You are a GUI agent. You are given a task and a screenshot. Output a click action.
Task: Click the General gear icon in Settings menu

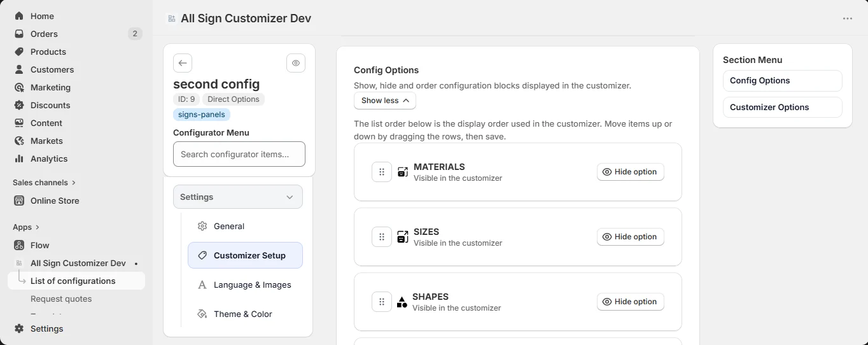202,226
